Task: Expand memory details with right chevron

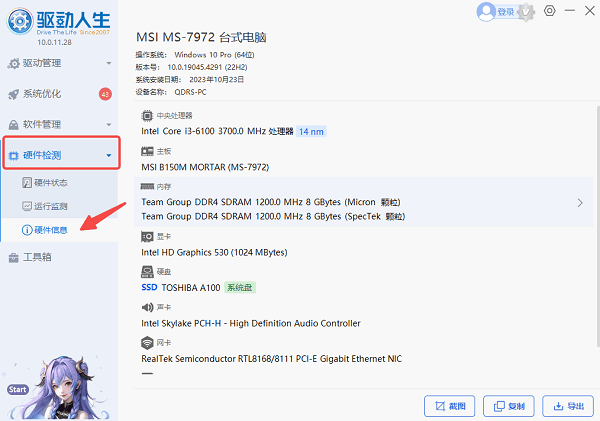Action: 580,203
